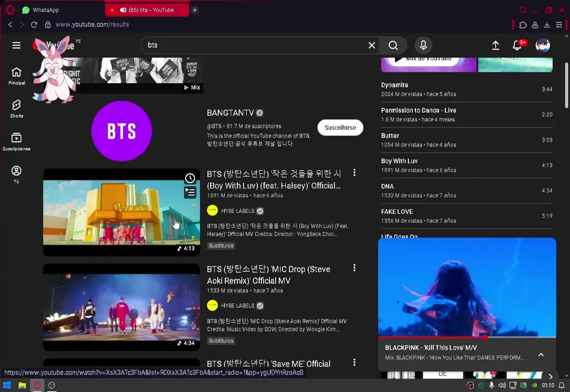Open the create/upload video icon
The width and height of the screenshot is (570, 392).
point(495,45)
